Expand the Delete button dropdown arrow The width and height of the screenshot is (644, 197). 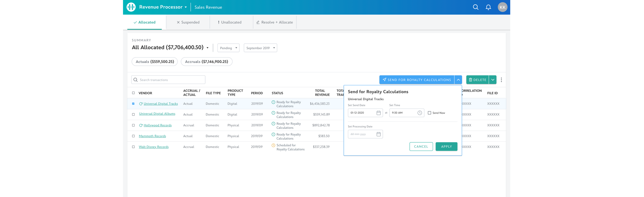click(493, 80)
